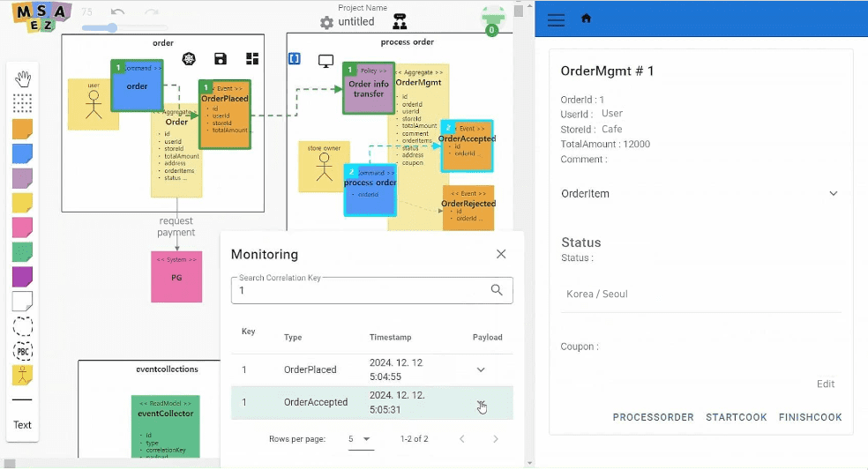Select the PBC element tool
868x470 pixels.
tap(23, 351)
